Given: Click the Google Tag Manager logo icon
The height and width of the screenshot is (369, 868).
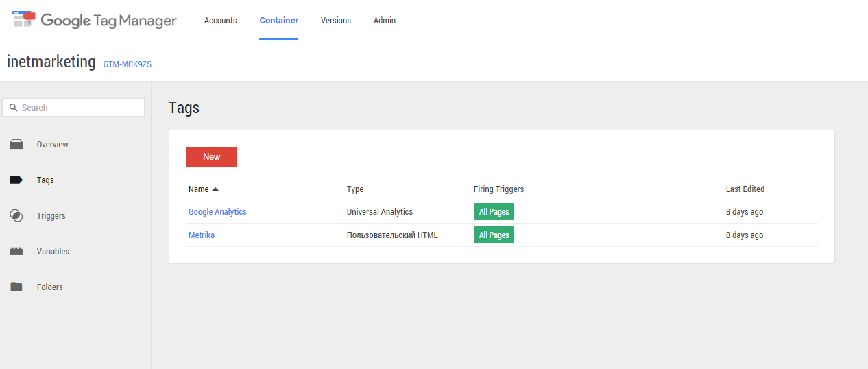Looking at the screenshot, I should [24, 19].
